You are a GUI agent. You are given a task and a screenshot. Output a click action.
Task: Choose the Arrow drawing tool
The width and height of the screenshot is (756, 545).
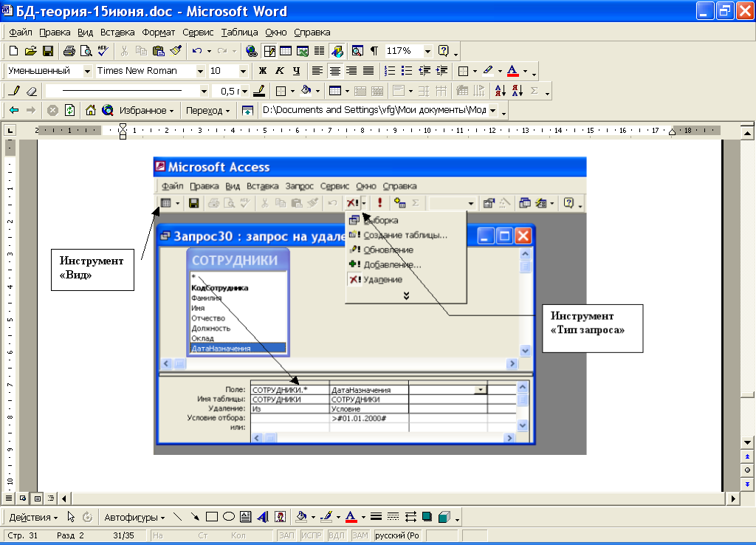[x=195, y=517]
